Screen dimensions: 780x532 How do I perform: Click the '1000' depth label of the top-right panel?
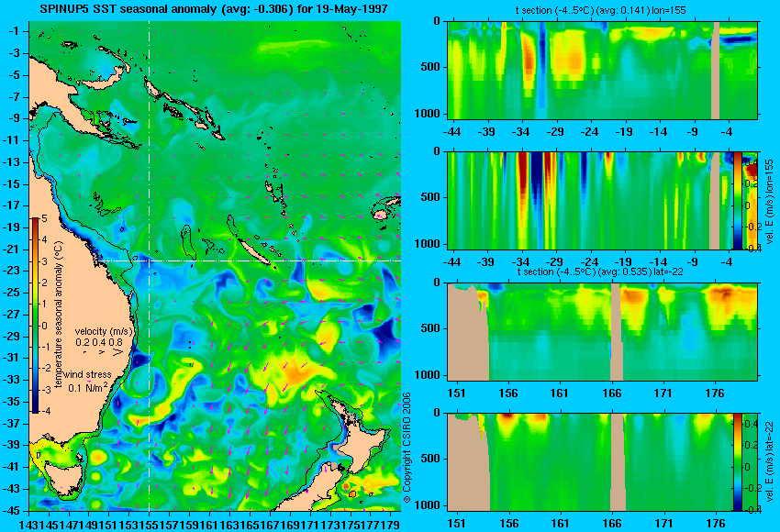428,114
